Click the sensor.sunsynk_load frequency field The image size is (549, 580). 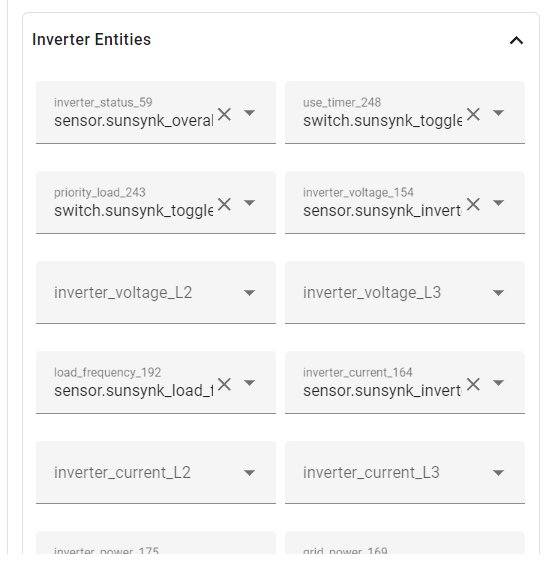pyautogui.click(x=134, y=391)
